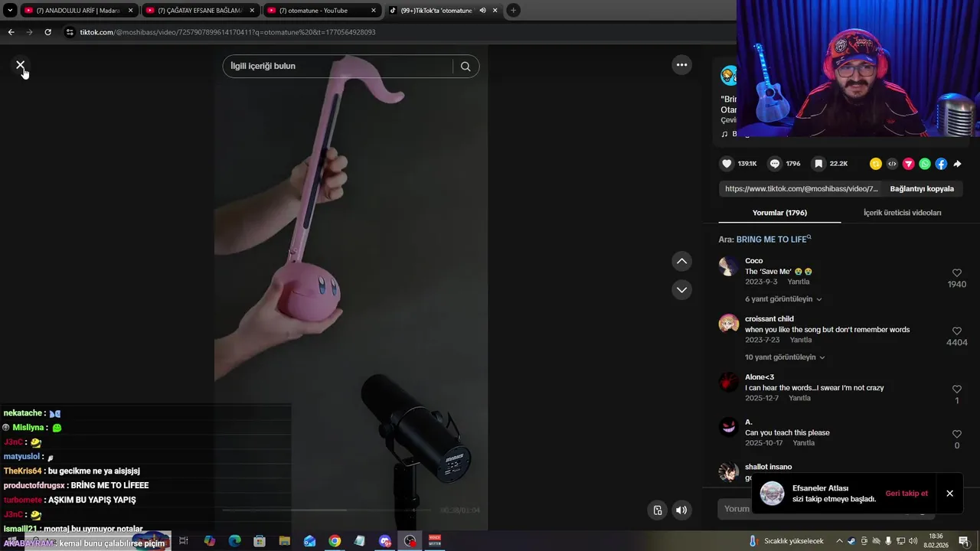Viewport: 980px width, 551px height.
Task: Show hidden system tray icons
Action: point(839,541)
